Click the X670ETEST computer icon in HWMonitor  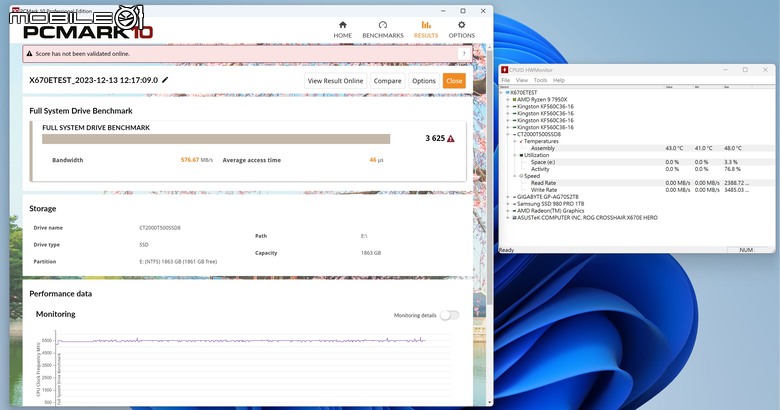(x=508, y=93)
